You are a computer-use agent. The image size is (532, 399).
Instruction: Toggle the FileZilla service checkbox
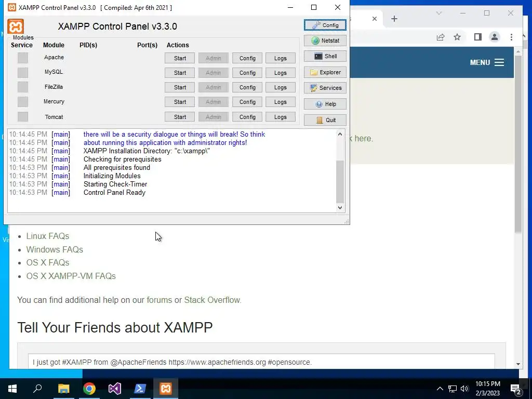23,87
